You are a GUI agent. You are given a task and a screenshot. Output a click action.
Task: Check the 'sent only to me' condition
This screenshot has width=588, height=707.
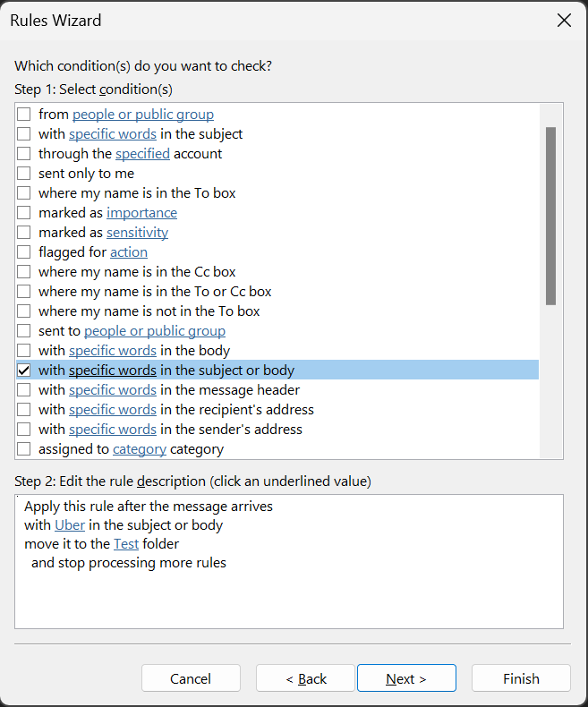coord(24,174)
